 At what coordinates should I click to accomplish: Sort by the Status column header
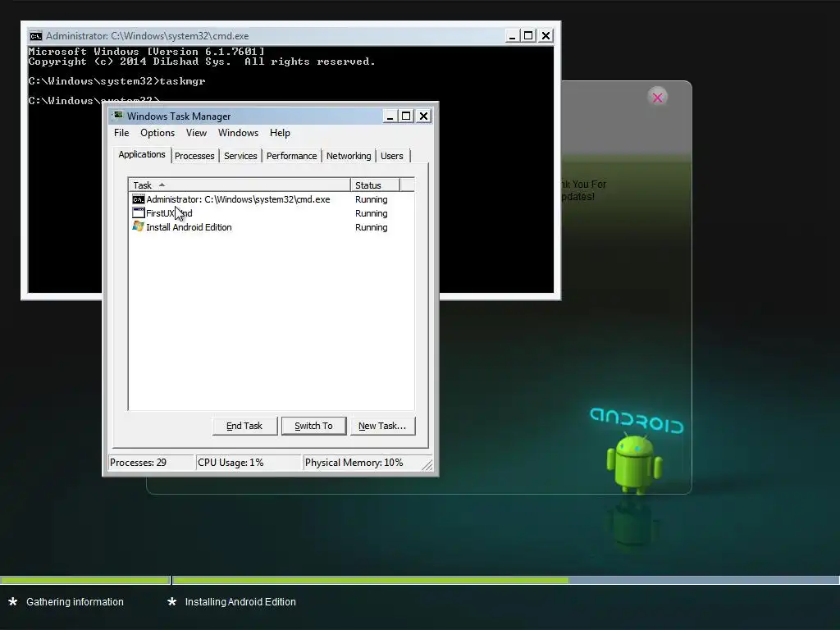click(375, 185)
